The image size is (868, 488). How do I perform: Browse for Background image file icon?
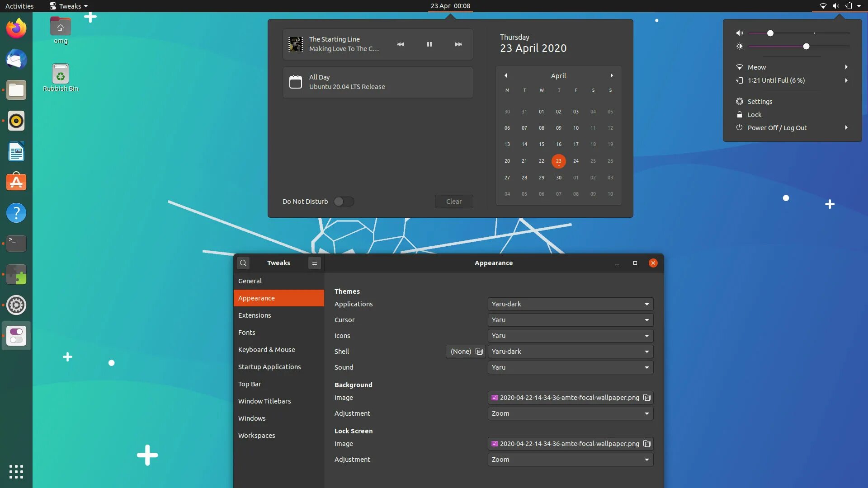coord(647,398)
